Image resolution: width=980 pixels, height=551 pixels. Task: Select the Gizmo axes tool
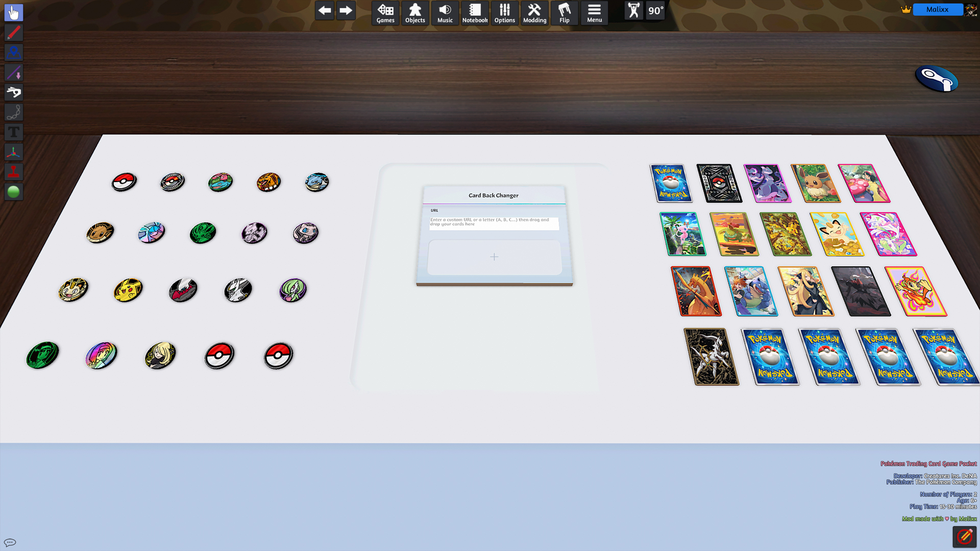point(14,152)
